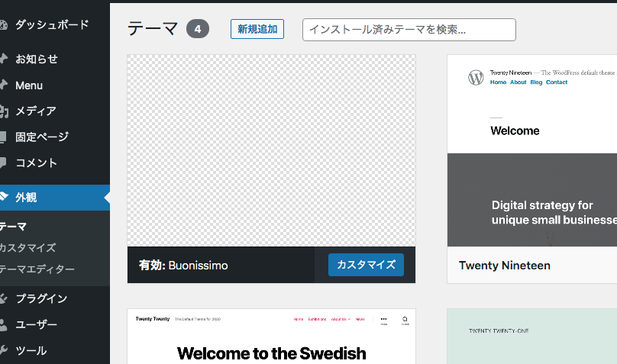Viewport: 617px width, 364px height.
Task: Open テーマエディター submenu link
Action: tap(37, 269)
